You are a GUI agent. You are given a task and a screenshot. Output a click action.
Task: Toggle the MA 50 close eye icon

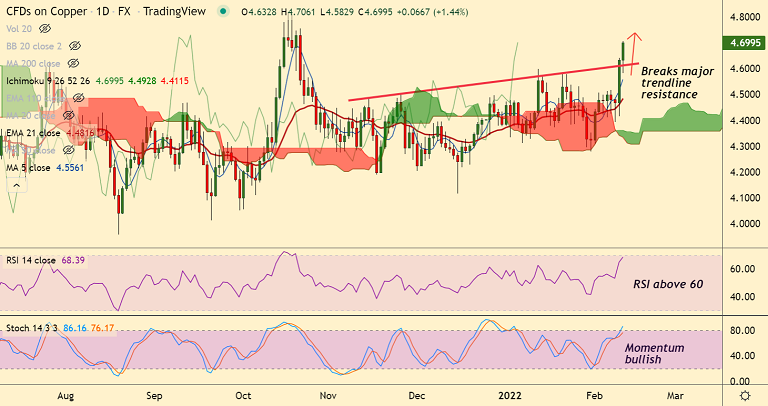pyautogui.click(x=68, y=150)
